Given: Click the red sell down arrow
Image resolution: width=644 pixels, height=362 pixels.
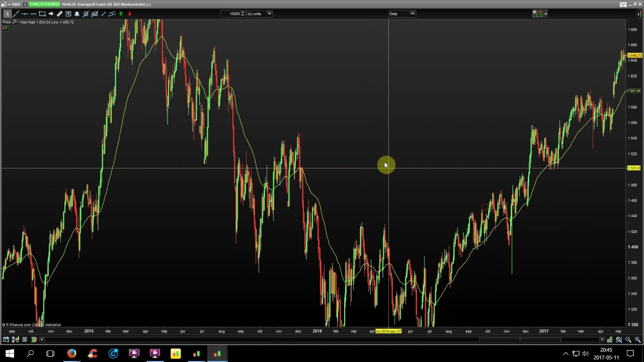Looking at the screenshot, I should [129, 14].
